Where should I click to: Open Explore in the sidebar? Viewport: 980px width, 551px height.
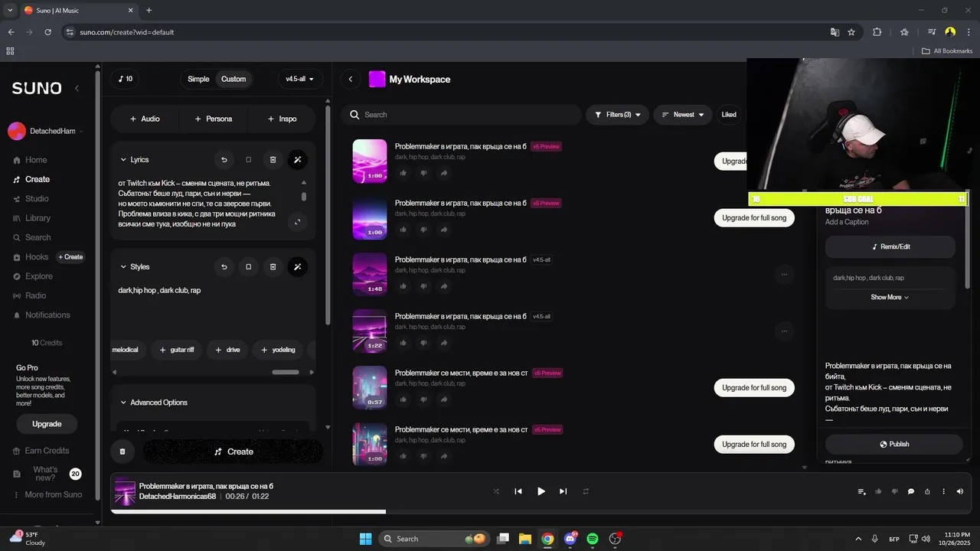[39, 276]
